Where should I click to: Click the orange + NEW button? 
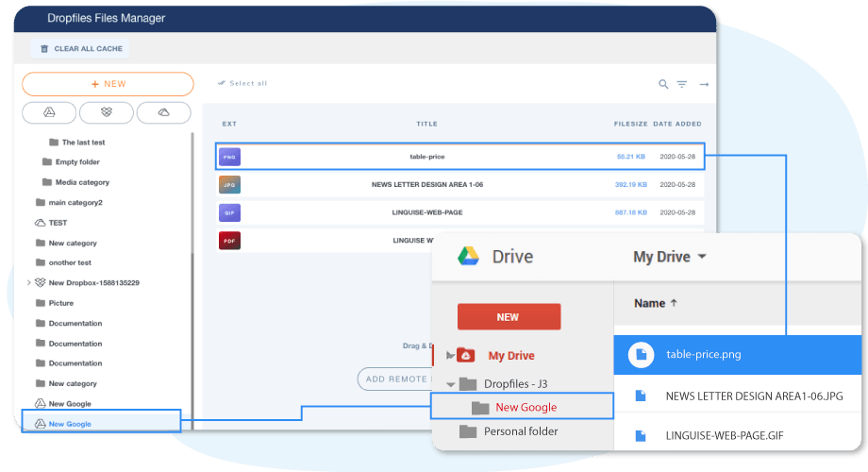coord(108,84)
